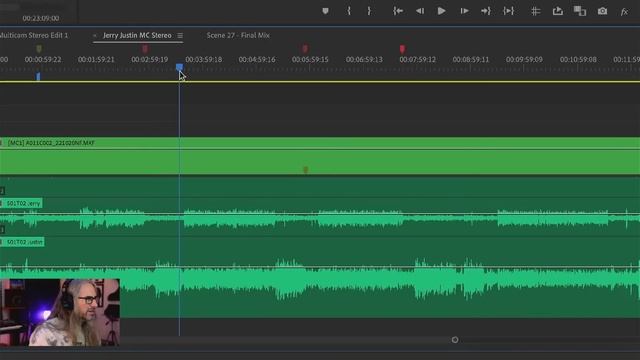Go to In point button
This screenshot has width=640, height=360.
398,11
